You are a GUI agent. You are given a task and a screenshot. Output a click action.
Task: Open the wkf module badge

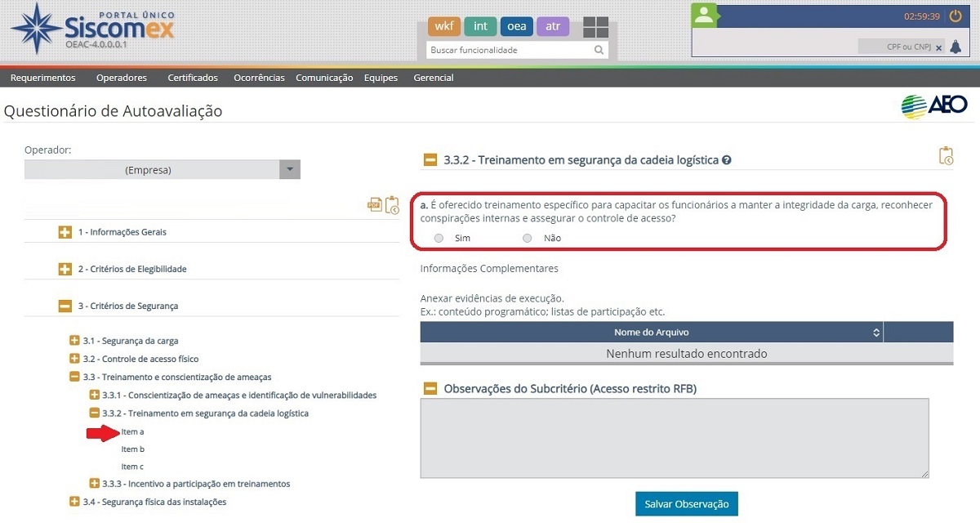(443, 26)
